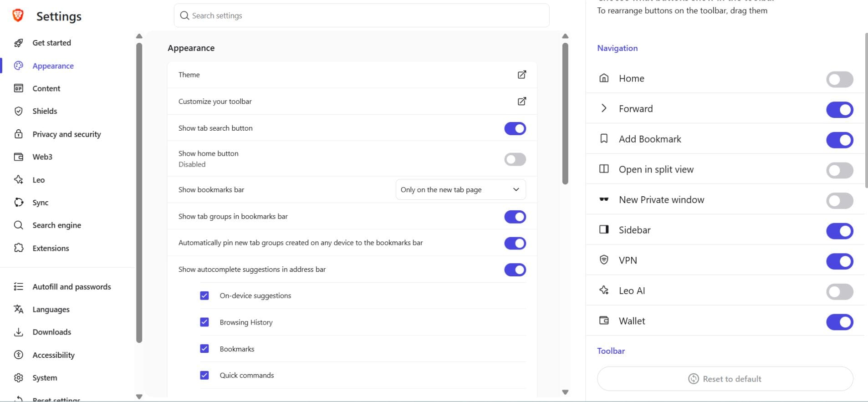Image resolution: width=868 pixels, height=402 pixels.
Task: Open the Get started settings section
Action: tap(51, 43)
